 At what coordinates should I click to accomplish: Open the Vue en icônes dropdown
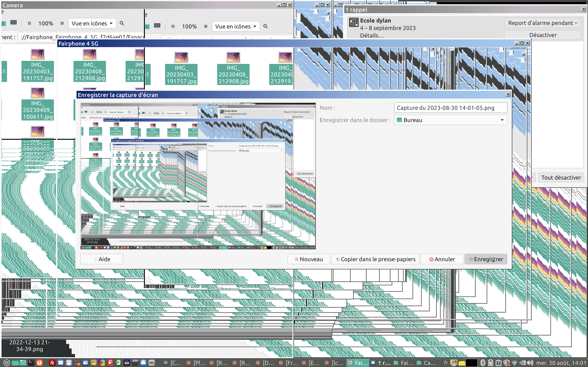pos(92,23)
